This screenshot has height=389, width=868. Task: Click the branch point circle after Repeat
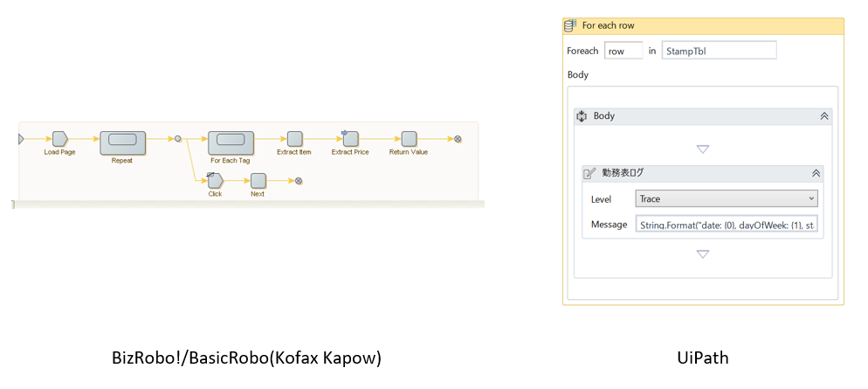click(x=177, y=139)
